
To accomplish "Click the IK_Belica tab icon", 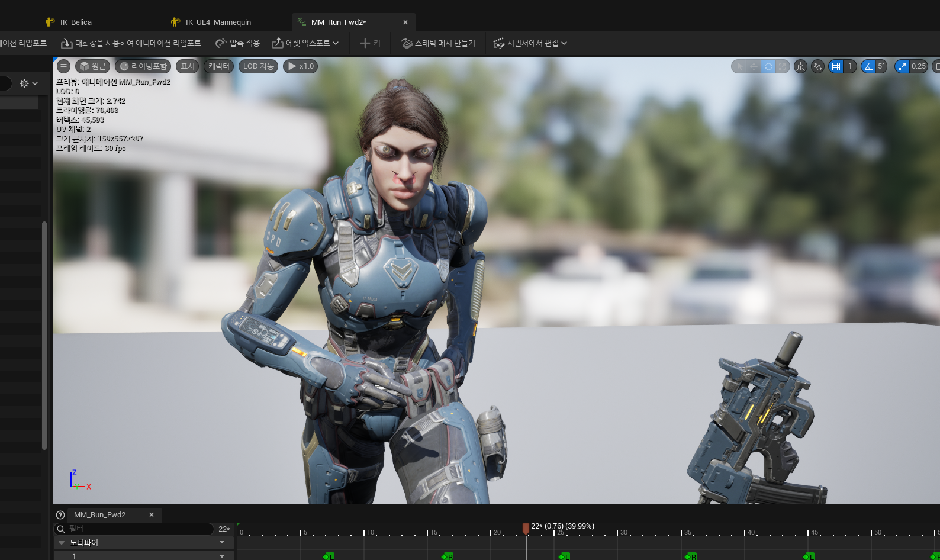I will [x=50, y=22].
